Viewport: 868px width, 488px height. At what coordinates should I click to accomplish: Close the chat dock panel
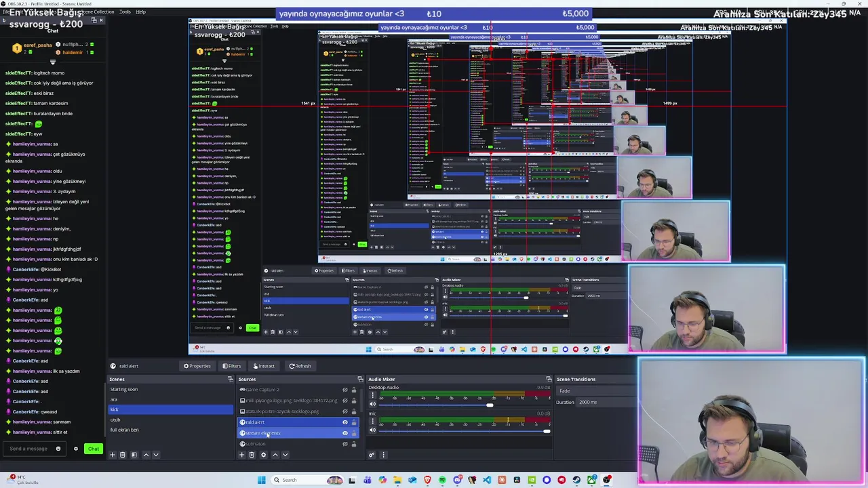pyautogui.click(x=101, y=20)
